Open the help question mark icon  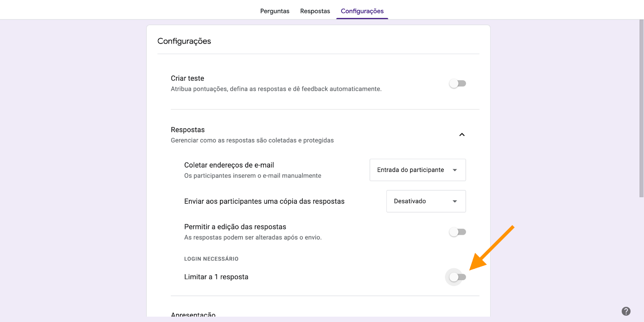[626, 311]
